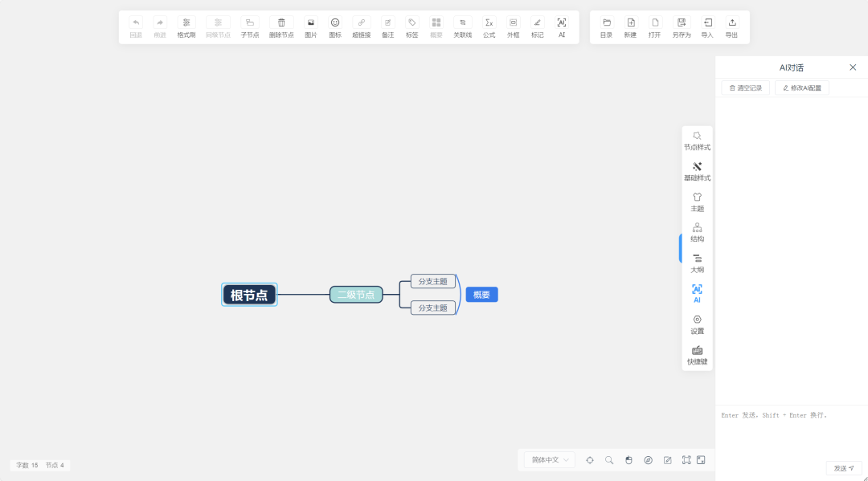868x481 pixels.
Task: Add a note with the 备注 tool
Action: pyautogui.click(x=387, y=26)
